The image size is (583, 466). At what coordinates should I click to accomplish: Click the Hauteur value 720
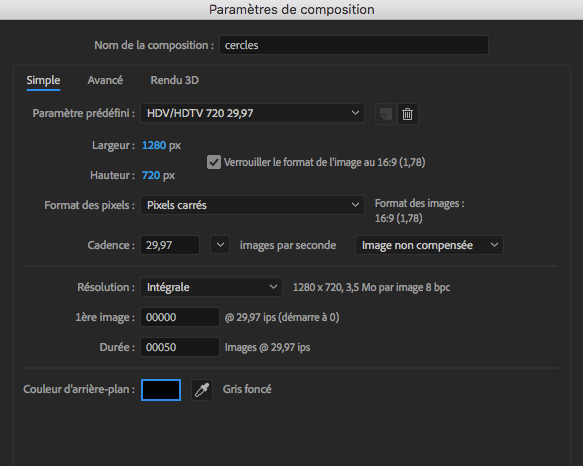click(151, 175)
